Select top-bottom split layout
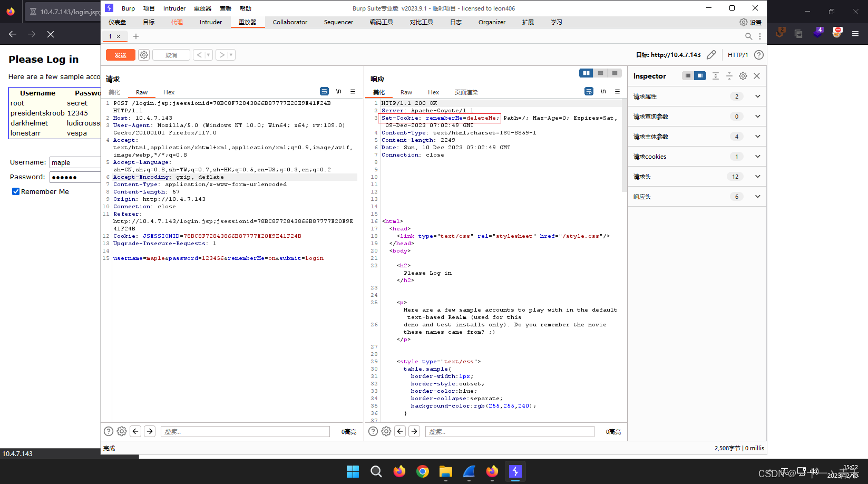Viewport: 868px width, 484px height. tap(600, 73)
